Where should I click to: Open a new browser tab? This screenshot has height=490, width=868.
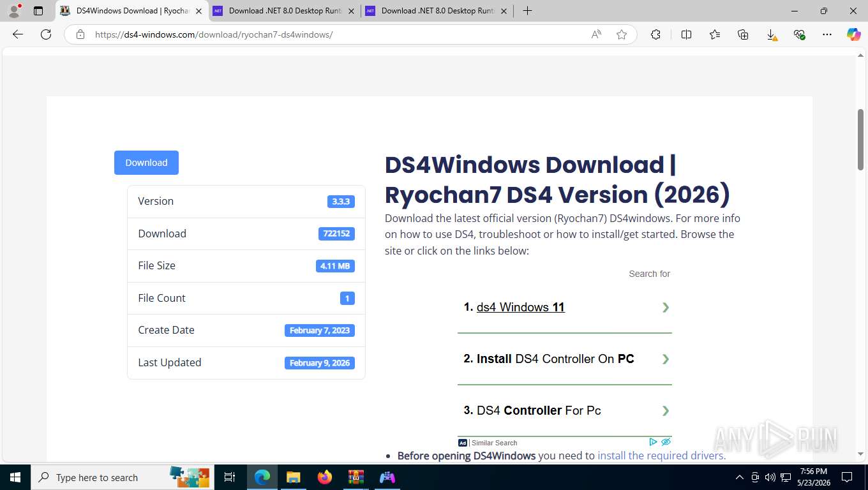point(527,11)
